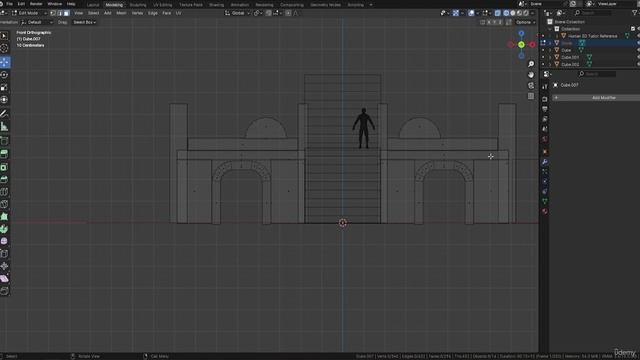Select the Select Box tool
Image resolution: width=640 pixels, height=360 pixels.
[x=4, y=36]
